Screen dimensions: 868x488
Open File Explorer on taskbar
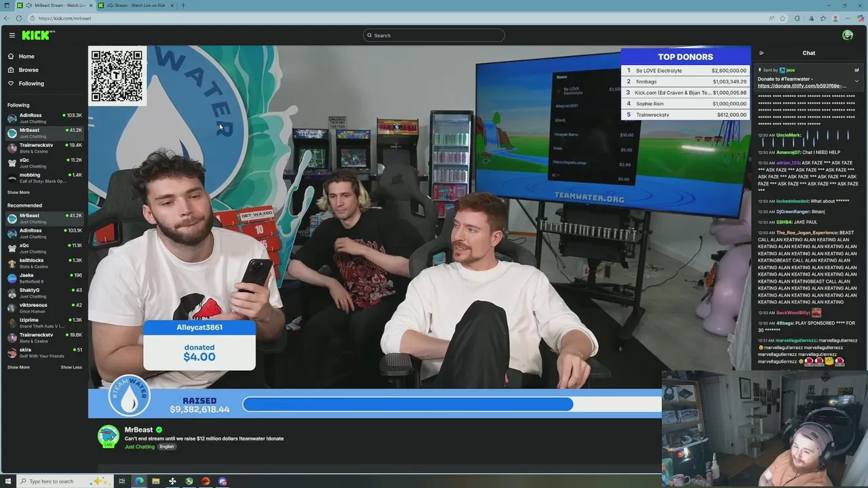[155, 481]
